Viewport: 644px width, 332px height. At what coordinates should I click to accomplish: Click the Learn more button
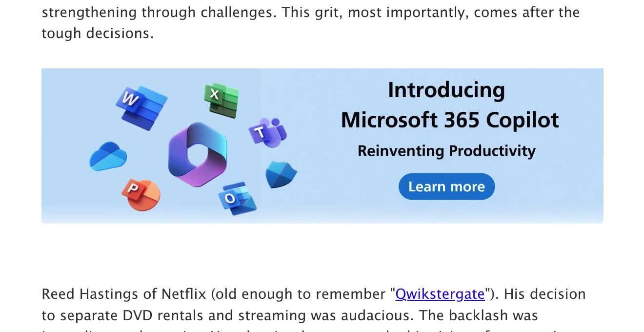tap(446, 187)
